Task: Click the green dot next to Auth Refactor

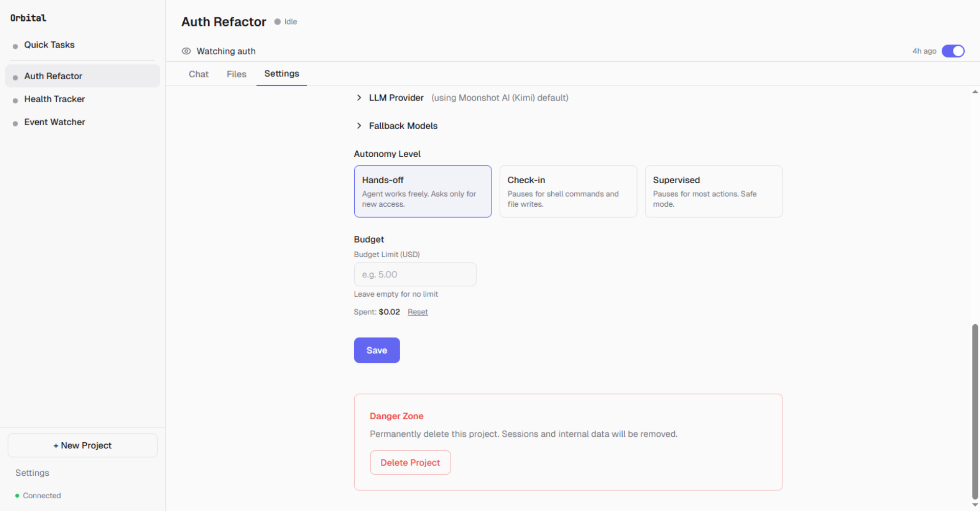Action: (x=15, y=76)
